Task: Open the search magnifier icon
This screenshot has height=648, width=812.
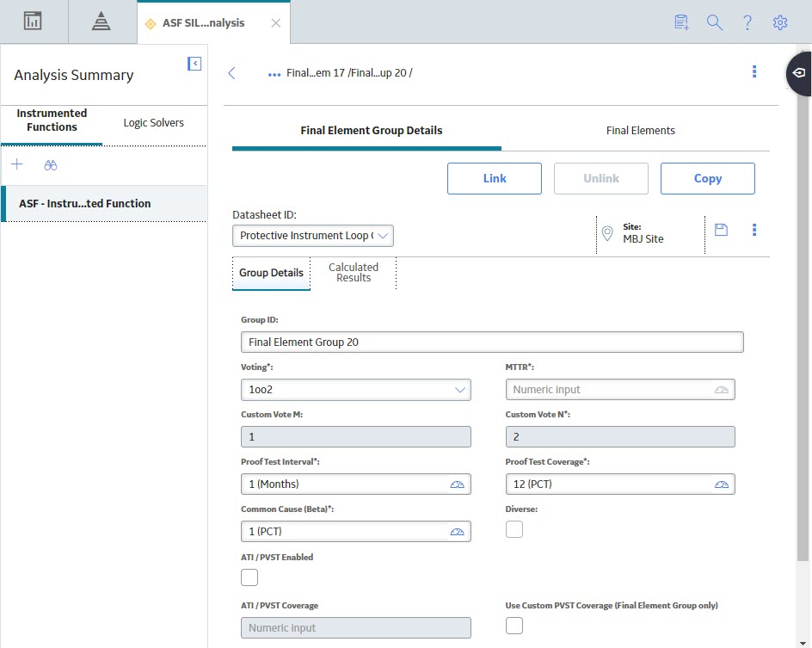Action: pyautogui.click(x=715, y=22)
